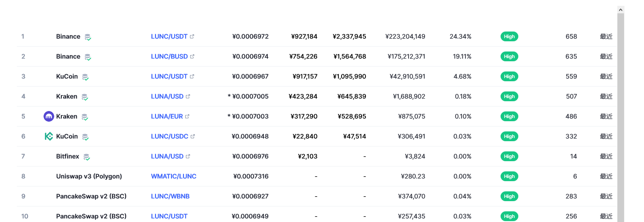
Task: Click external link icon next to Bitfinex LUNA/USD
Action: (188, 156)
